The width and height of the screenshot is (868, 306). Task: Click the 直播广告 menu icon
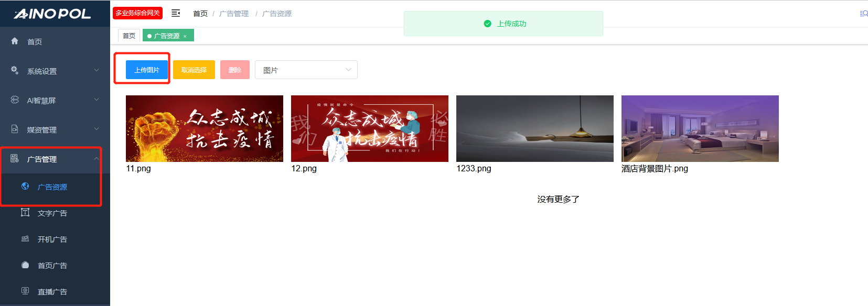pyautogui.click(x=25, y=291)
